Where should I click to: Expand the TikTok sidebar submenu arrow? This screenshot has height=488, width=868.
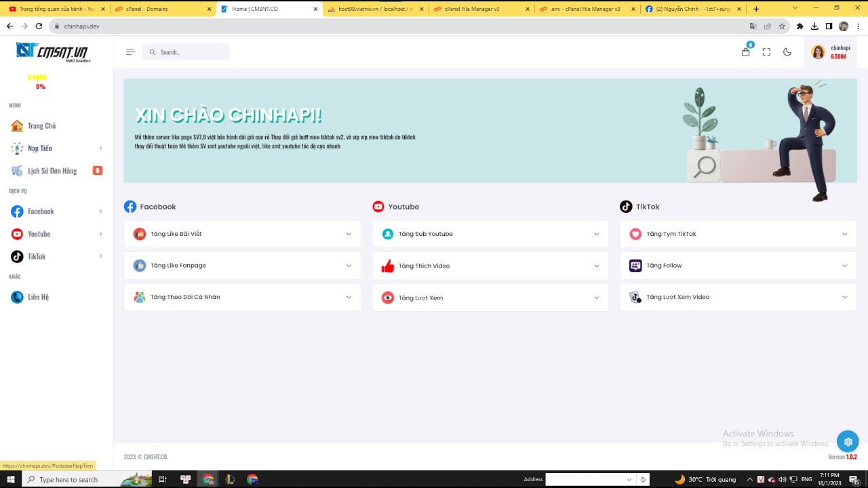tap(101, 256)
